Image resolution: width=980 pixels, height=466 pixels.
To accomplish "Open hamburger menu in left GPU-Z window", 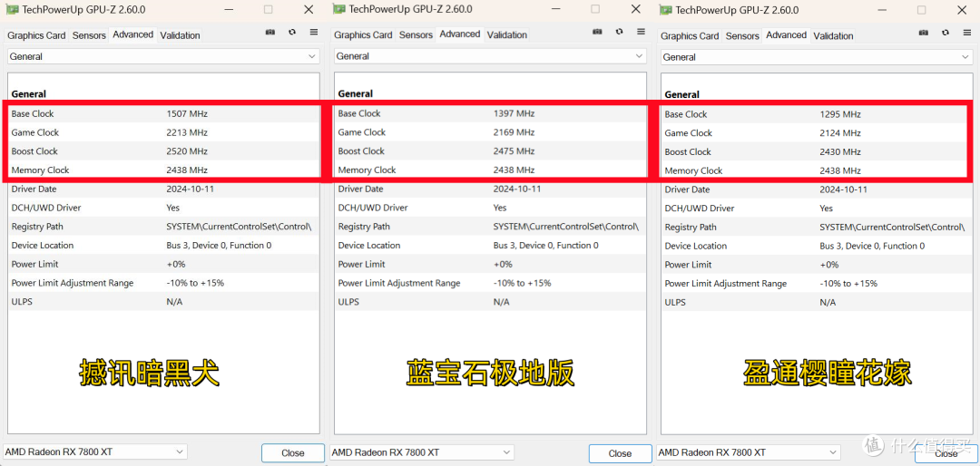I will click(314, 33).
